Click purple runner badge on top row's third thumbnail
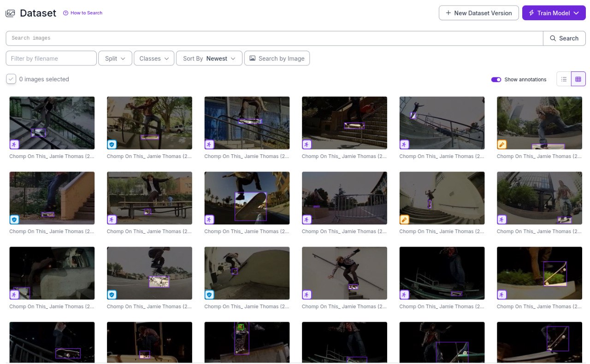The height and width of the screenshot is (364, 590). click(x=209, y=145)
